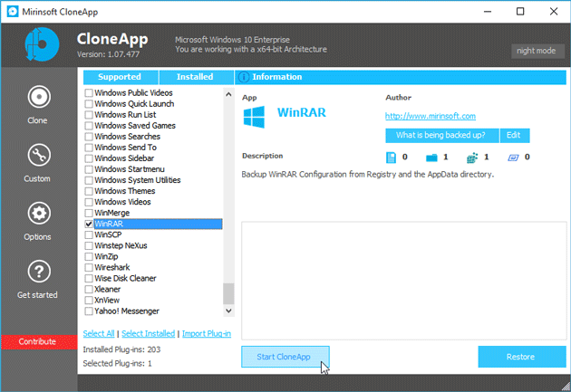This screenshot has width=571, height=392.
Task: Click the Restore button
Action: tap(522, 357)
